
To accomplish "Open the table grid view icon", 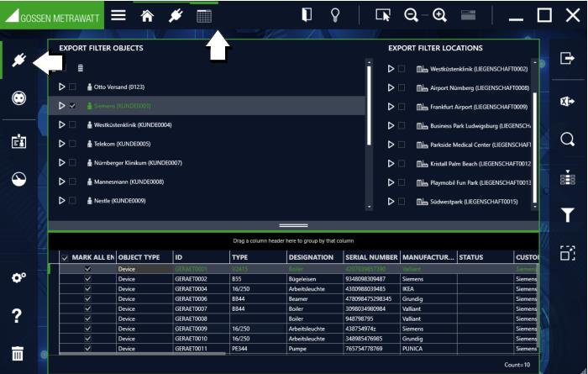I will coord(204,16).
